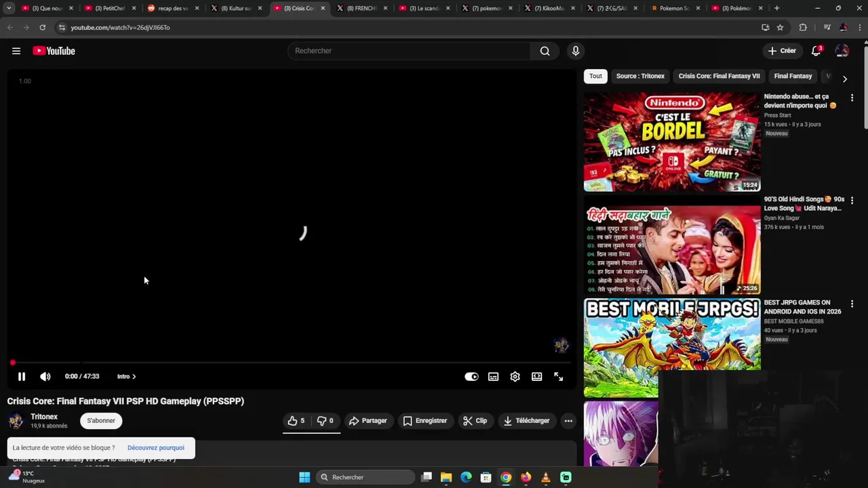Image resolution: width=868 pixels, height=488 pixels.
Task: Mute the video volume
Action: click(45, 377)
